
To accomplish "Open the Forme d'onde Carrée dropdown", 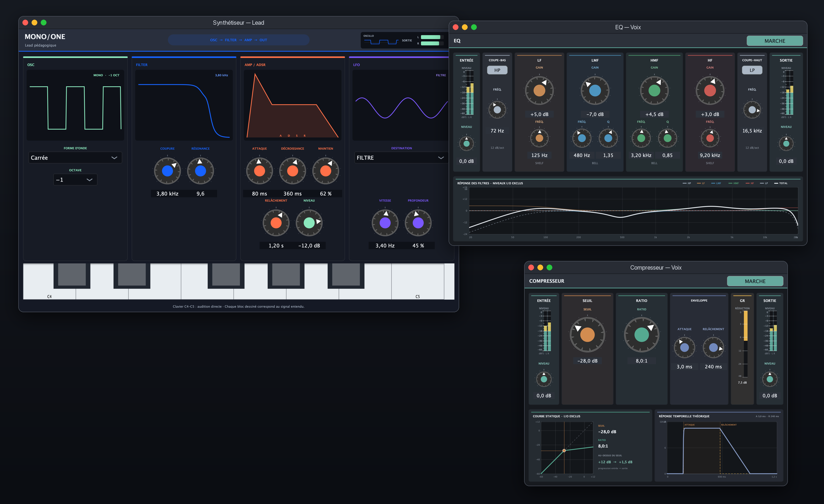I will 75,157.
